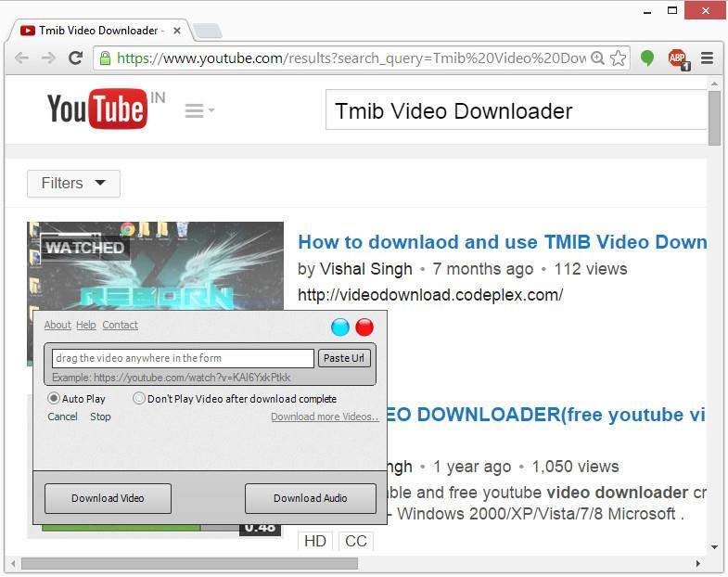Click the horizontal scrollbar thumb
Image resolution: width=728 pixels, height=577 pixels.
tap(189, 563)
